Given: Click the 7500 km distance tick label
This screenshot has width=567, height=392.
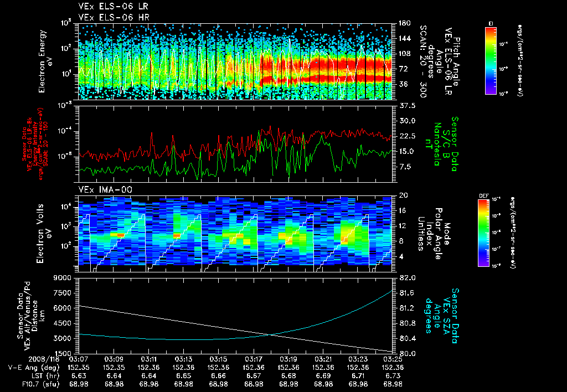Looking at the screenshot, I should click(x=63, y=293).
